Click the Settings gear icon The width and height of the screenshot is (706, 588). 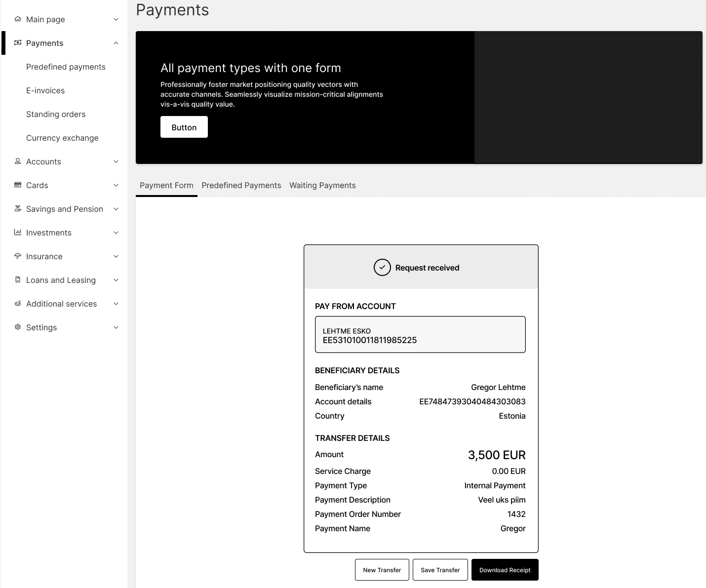[x=18, y=327]
